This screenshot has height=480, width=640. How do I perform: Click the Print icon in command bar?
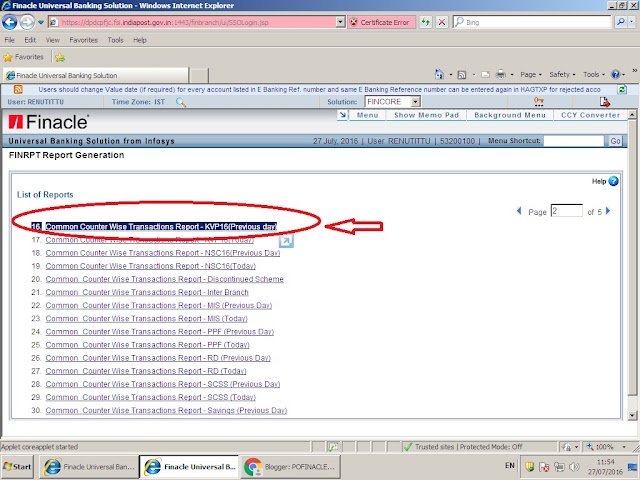500,75
